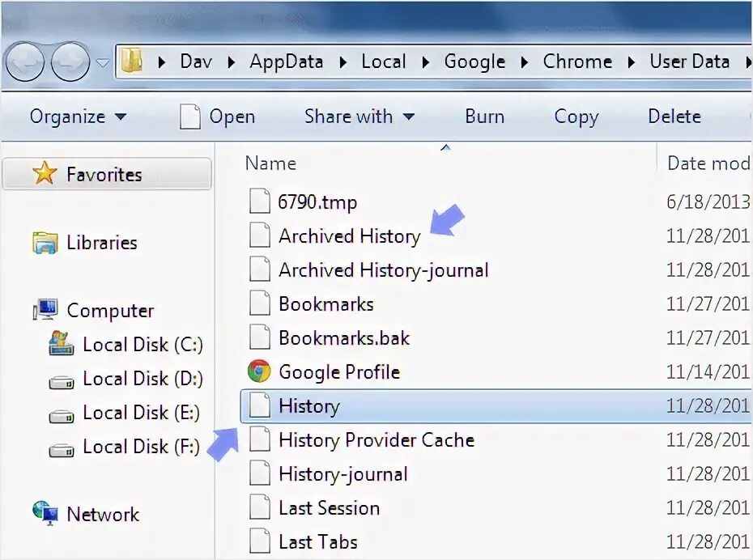
Task: Click the Copy toolbar button
Action: (x=576, y=117)
